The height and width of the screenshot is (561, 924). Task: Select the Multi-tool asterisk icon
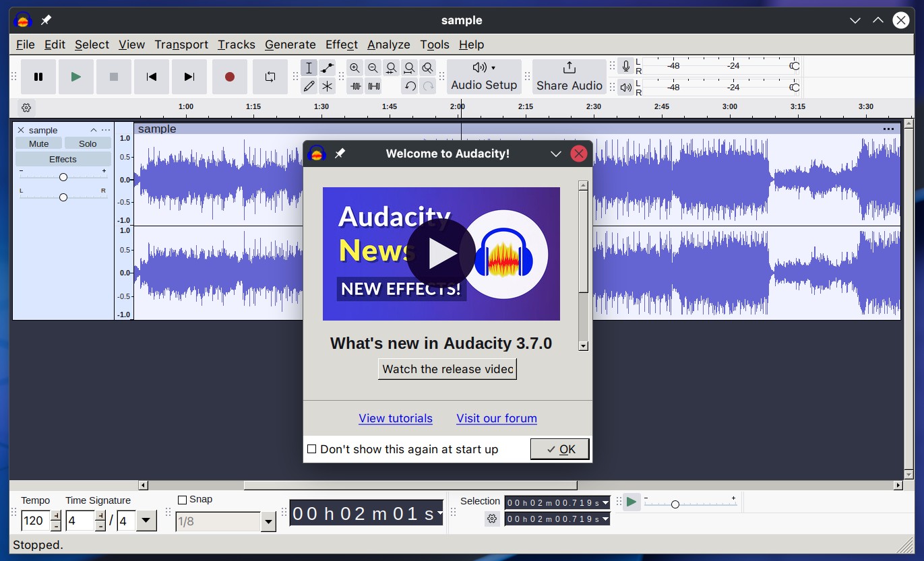point(327,86)
